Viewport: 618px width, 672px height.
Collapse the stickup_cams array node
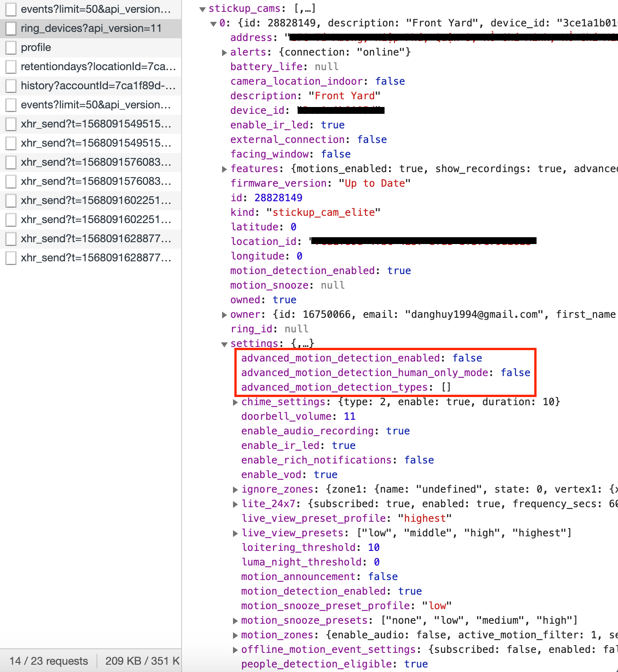pos(203,9)
